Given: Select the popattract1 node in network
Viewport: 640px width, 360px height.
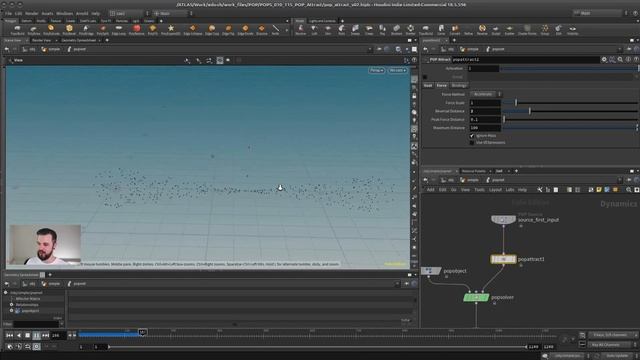Looking at the screenshot, I should click(x=503, y=259).
